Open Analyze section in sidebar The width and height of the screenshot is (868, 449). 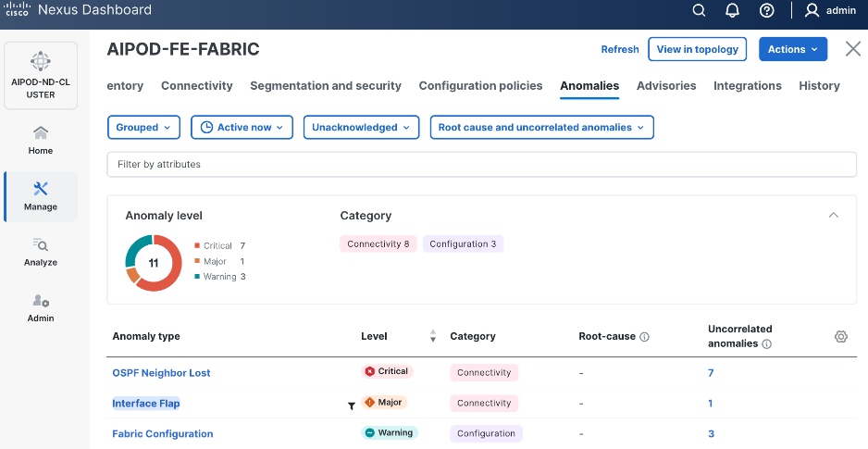[41, 252]
